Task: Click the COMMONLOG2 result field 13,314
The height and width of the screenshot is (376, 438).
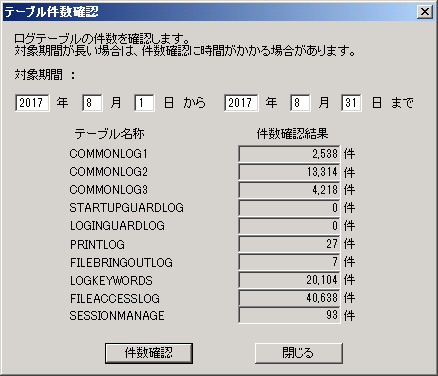Action: (289, 172)
